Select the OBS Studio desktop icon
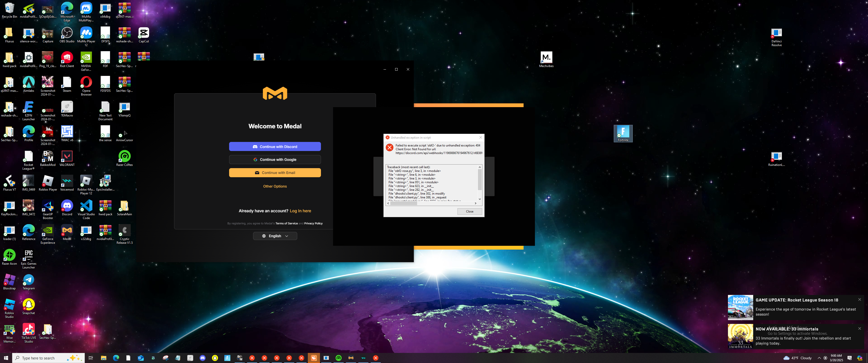Image resolution: width=868 pixels, height=363 pixels. click(67, 33)
